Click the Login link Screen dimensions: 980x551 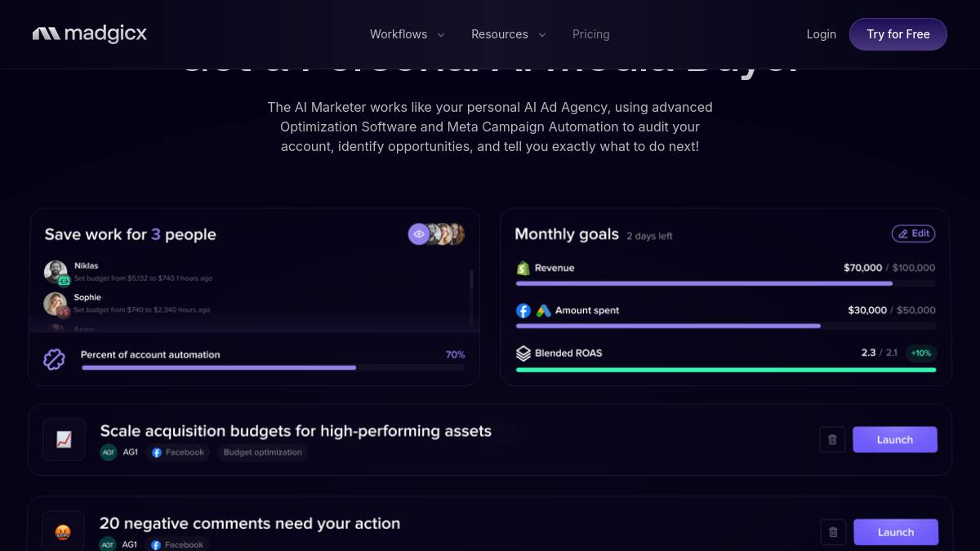[x=821, y=34]
